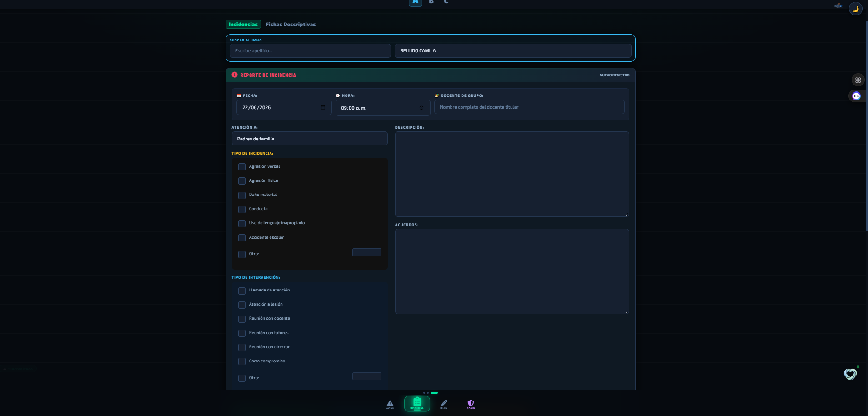
Task: Check Atención a lesión checkbox
Action: 242,305
